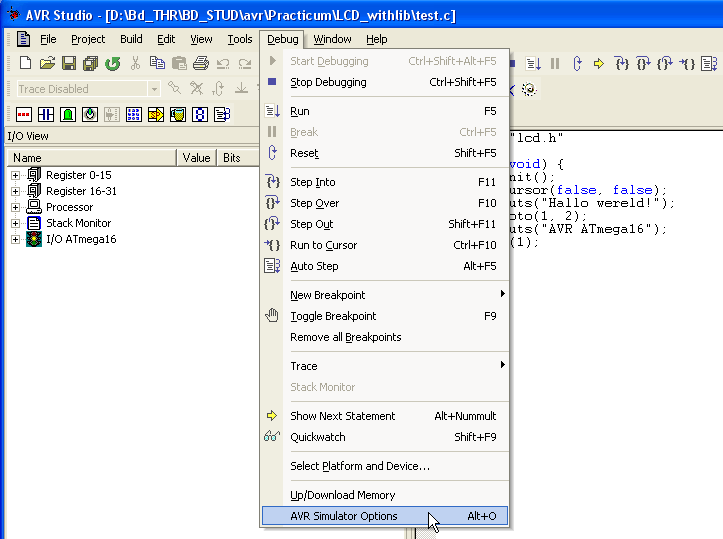This screenshot has height=539, width=723.
Task: Click the green refresh arrow toolbar icon
Action: [x=112, y=64]
